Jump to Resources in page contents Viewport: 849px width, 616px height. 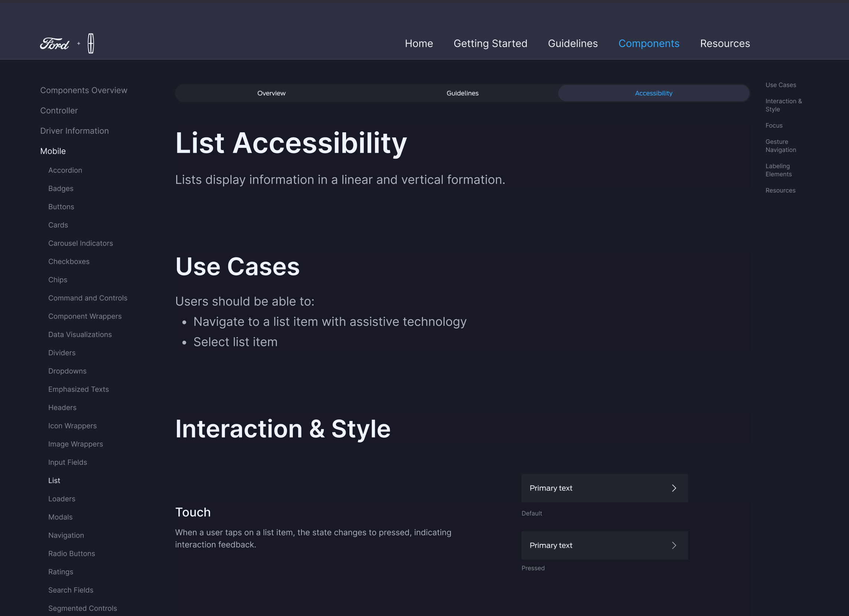pos(780,190)
